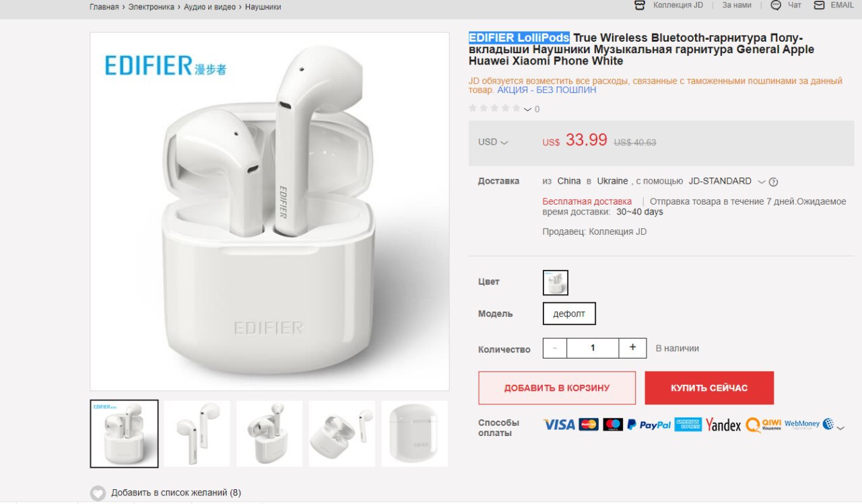Viewport: 862px width, 504px height.
Task: Open the USD currency dropdown
Action: (493, 142)
